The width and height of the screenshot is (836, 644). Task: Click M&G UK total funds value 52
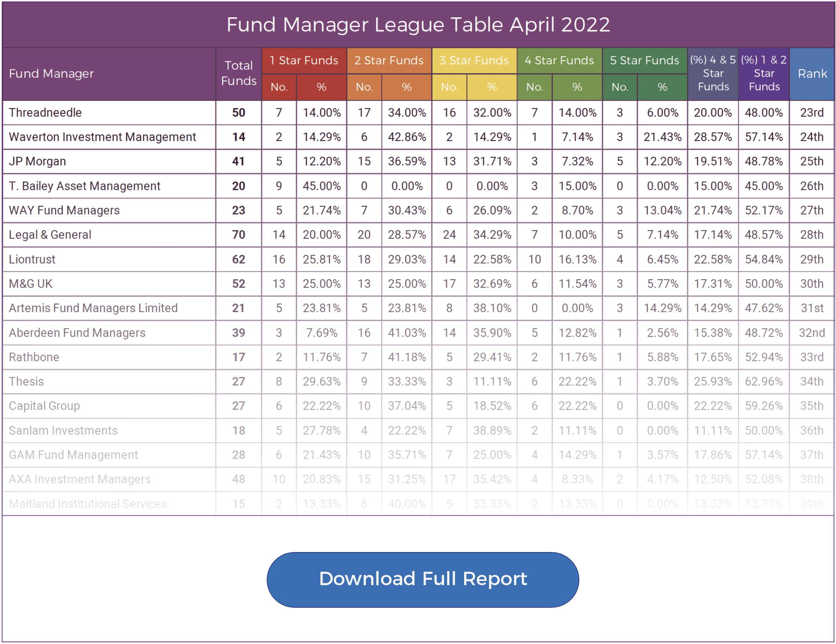[238, 284]
